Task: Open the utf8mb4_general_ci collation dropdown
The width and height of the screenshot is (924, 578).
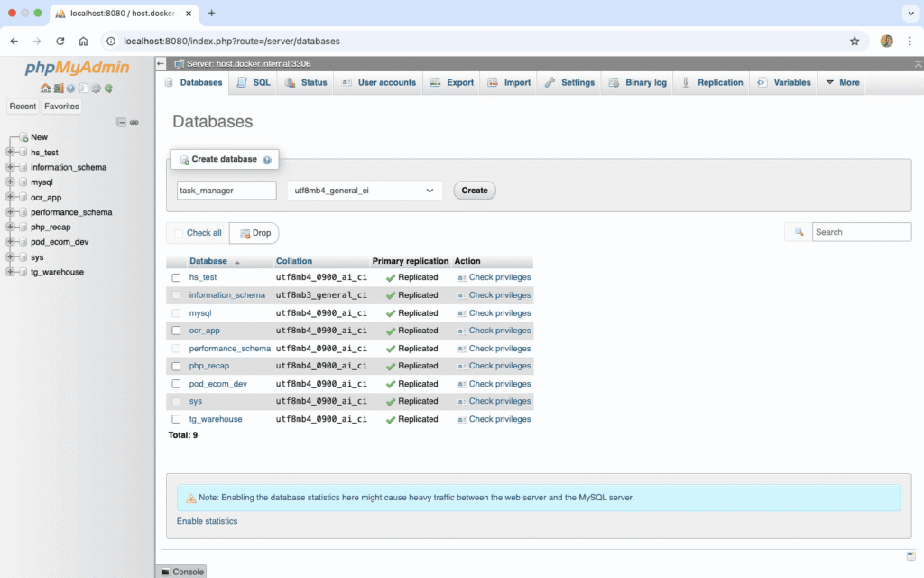Action: click(365, 191)
